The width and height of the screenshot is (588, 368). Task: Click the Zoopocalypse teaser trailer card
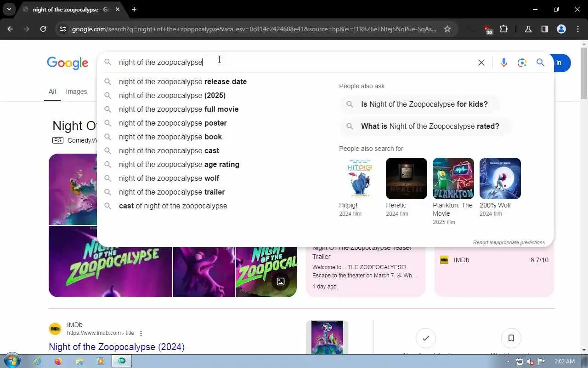(366, 271)
